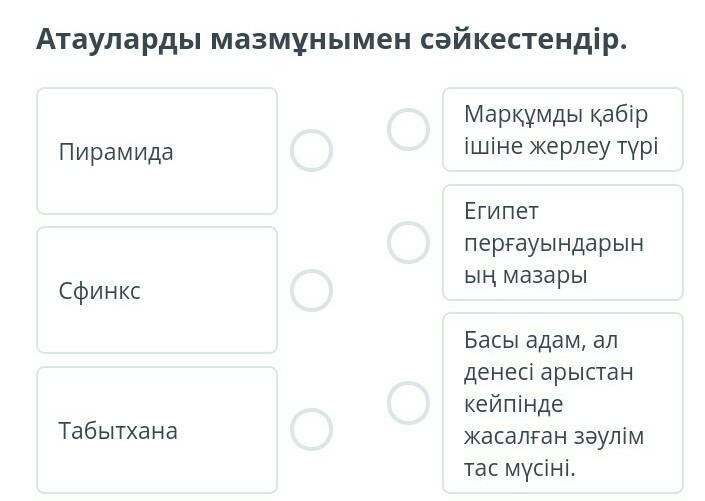Click the Сфинкс term card
Screen dimensions: 705x501
pos(157,290)
